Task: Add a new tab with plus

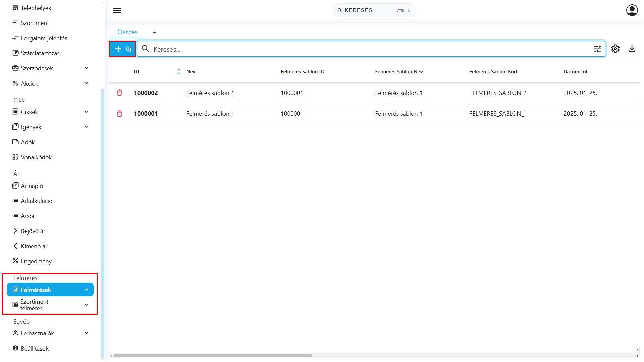Action: point(155,33)
